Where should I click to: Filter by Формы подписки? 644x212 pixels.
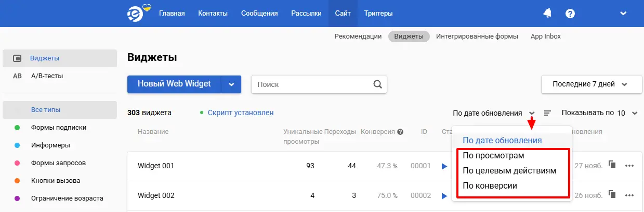tap(59, 128)
